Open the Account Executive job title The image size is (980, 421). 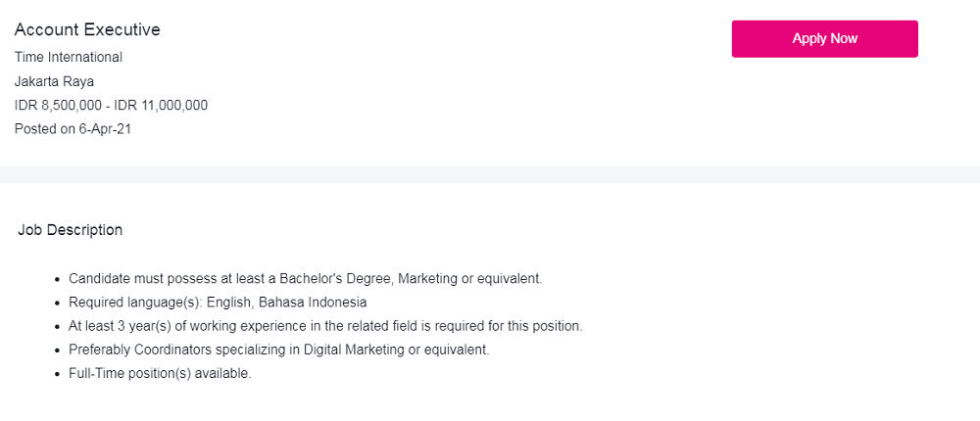click(x=87, y=30)
